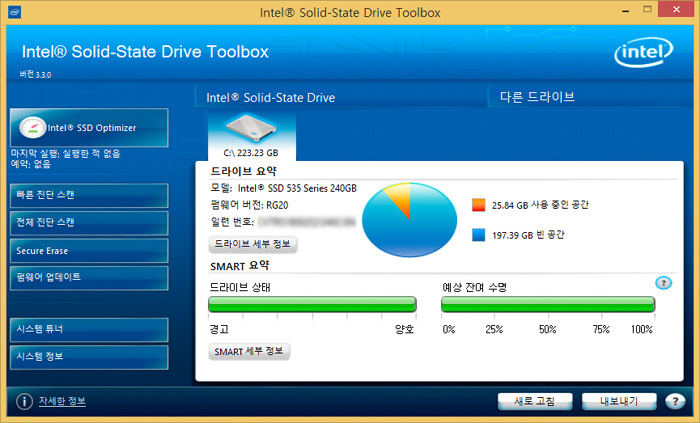Click the gauge icon on SSD Optimizer

33,128
